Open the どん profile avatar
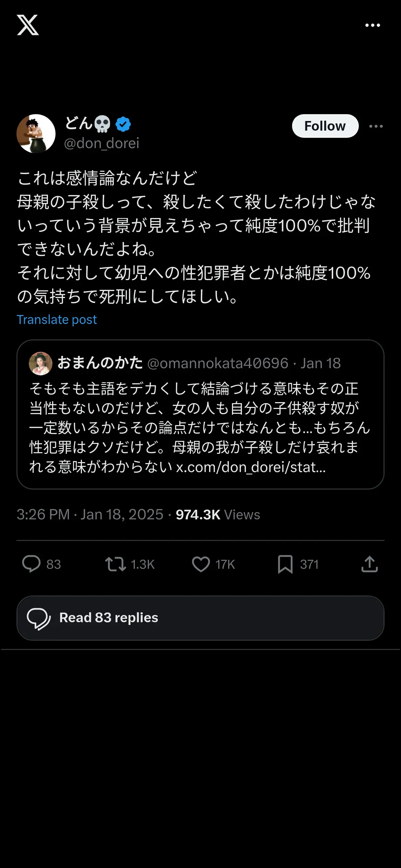401x868 pixels. [36, 134]
